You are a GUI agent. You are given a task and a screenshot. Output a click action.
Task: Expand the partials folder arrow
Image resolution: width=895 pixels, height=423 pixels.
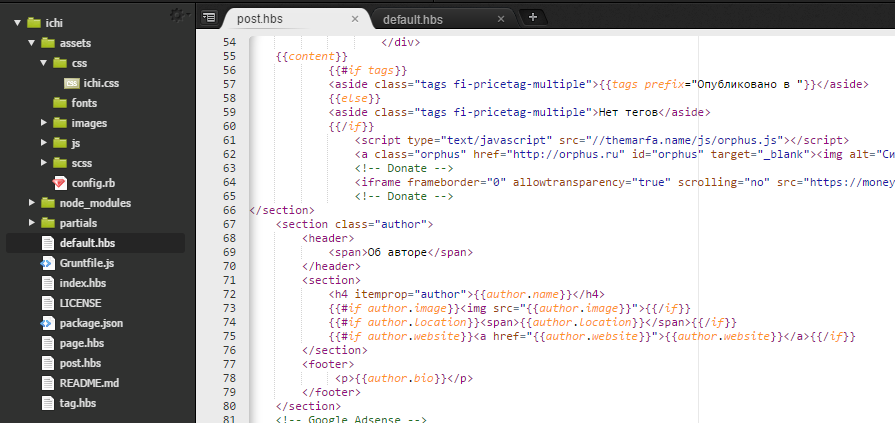tap(31, 223)
